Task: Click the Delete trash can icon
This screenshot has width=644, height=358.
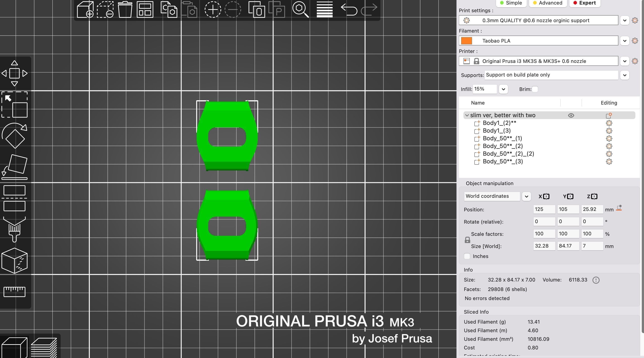Action: click(125, 10)
